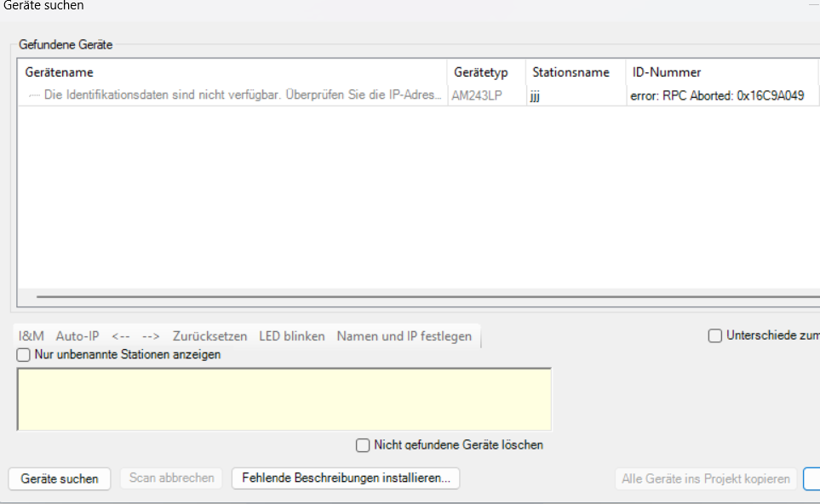Screen dimensions: 820x504
Task: Click inside the yellow message box
Action: (284, 398)
